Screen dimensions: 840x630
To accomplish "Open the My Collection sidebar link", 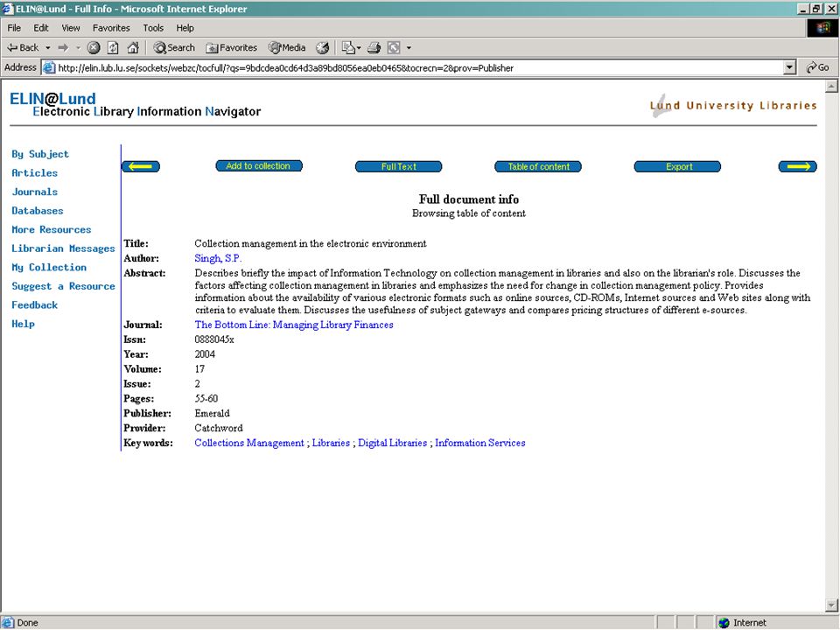I will pos(49,268).
